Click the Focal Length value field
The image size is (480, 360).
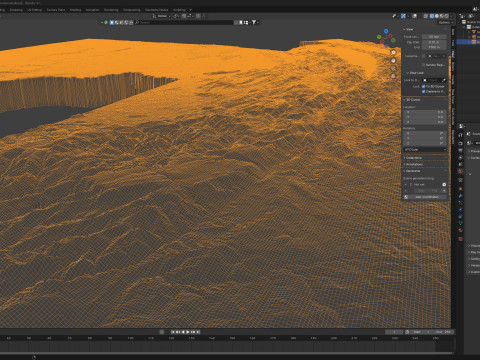coord(434,37)
